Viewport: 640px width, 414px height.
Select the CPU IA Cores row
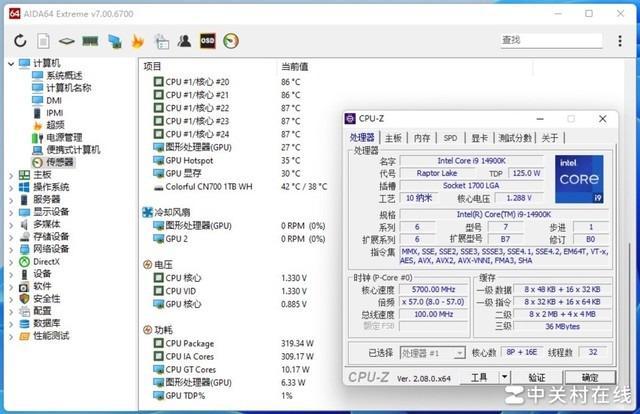(233, 356)
